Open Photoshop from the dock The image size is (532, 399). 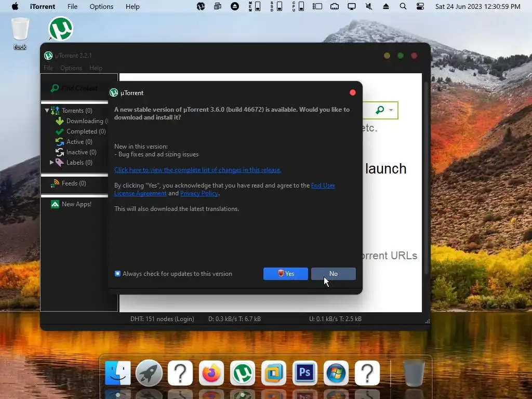pyautogui.click(x=304, y=373)
